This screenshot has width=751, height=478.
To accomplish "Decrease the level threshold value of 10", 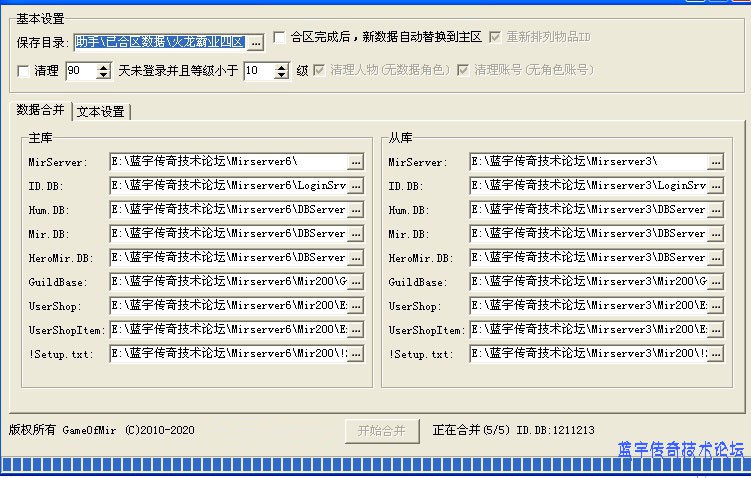I will pos(282,76).
